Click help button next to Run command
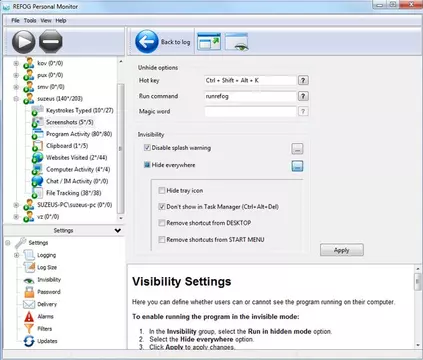 (x=303, y=96)
